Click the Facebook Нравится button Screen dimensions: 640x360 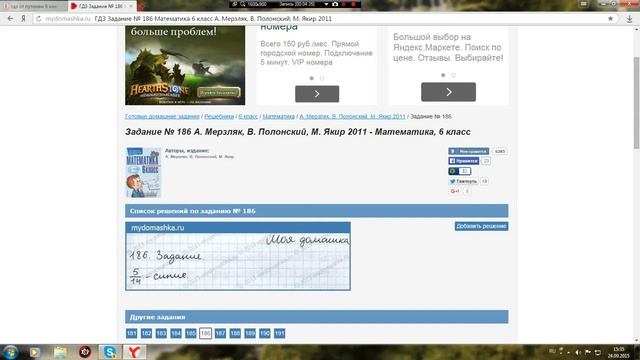click(464, 161)
